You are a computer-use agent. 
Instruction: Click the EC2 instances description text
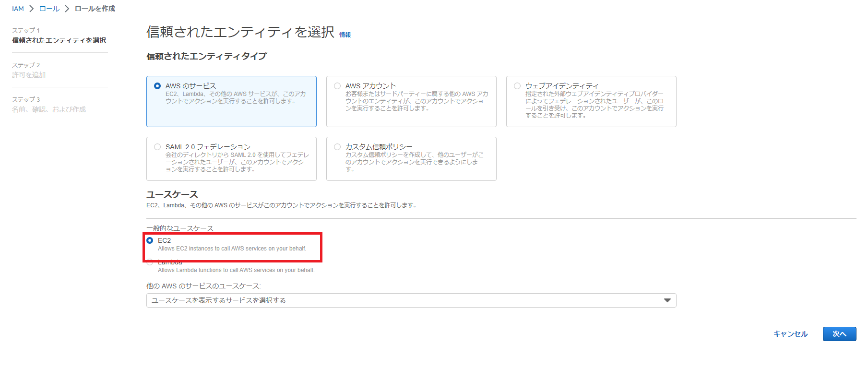click(232, 249)
